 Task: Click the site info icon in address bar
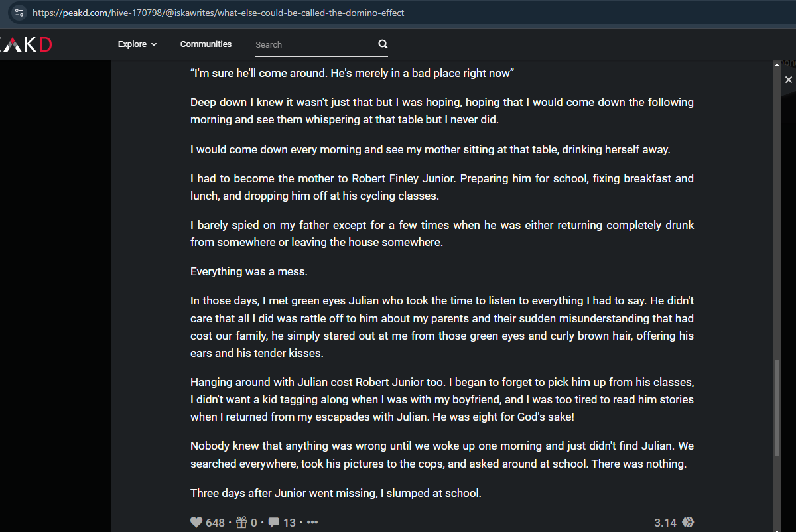tap(19, 13)
